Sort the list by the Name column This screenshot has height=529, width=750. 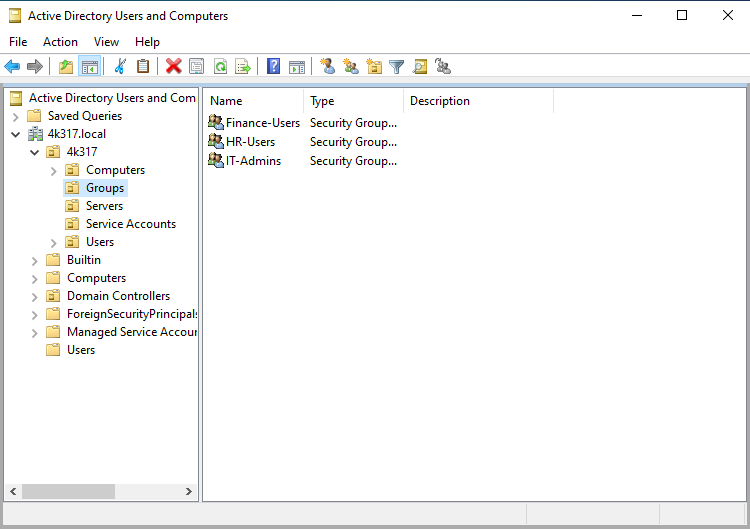click(255, 101)
